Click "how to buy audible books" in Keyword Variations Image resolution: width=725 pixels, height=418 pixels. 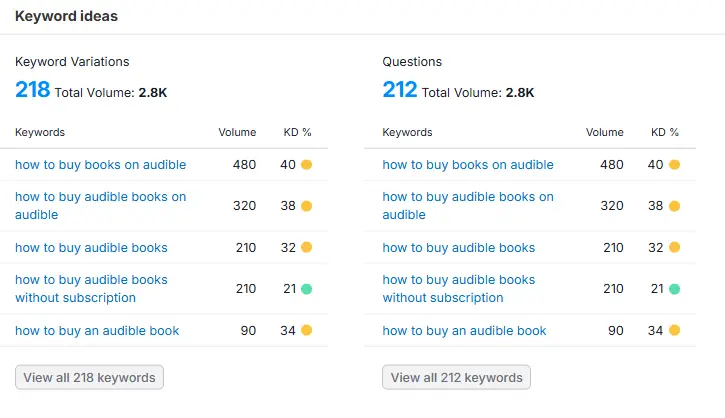click(91, 247)
